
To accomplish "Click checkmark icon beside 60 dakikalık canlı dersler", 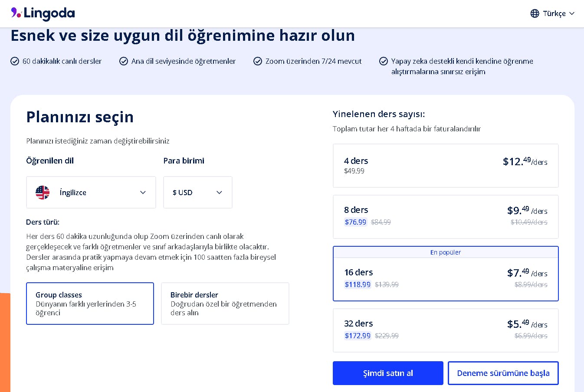I will [x=15, y=61].
